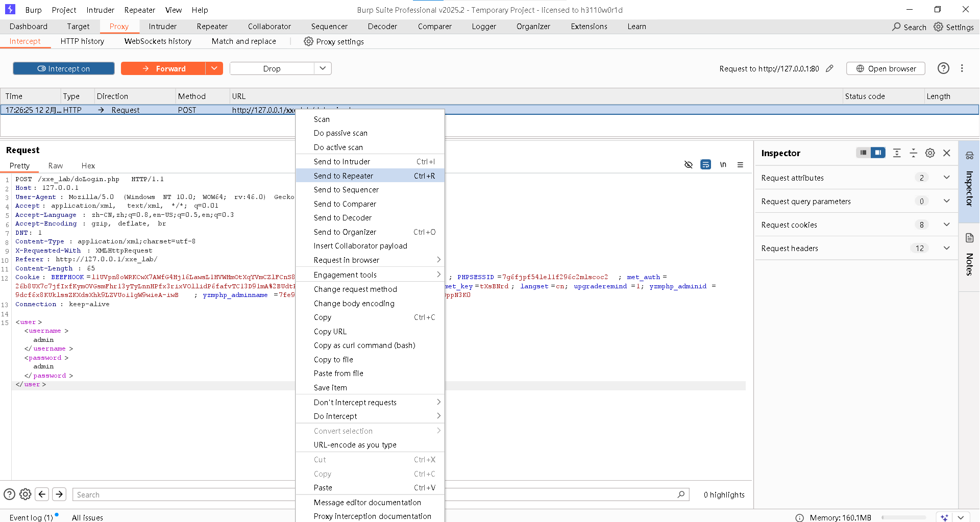
Task: Open Request in browser submenu
Action: click(x=370, y=260)
